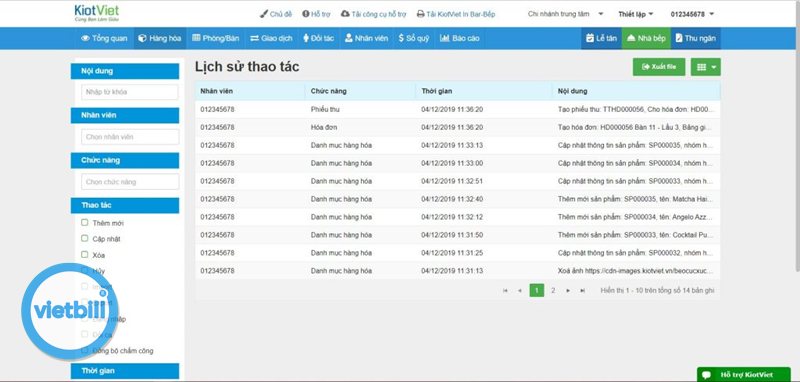Go to next page with pagination arrow
This screenshot has height=382, width=800.
(x=568, y=291)
